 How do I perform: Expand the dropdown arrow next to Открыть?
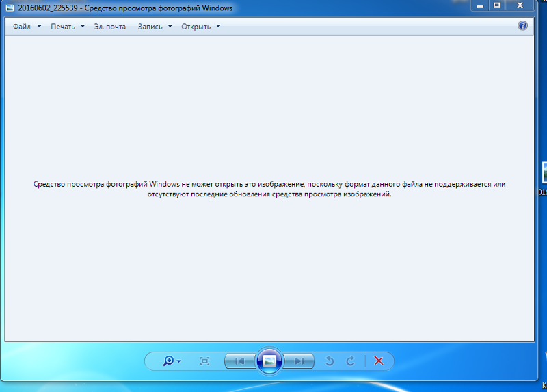(x=218, y=26)
